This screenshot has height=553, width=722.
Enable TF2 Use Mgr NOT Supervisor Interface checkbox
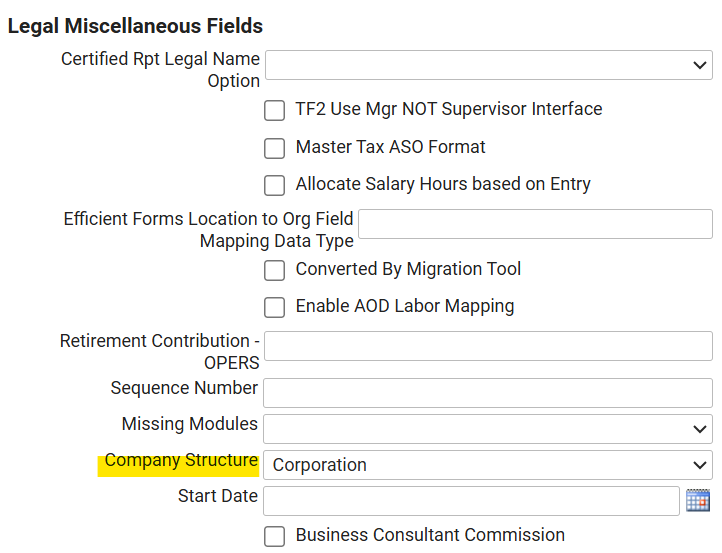tap(274, 110)
